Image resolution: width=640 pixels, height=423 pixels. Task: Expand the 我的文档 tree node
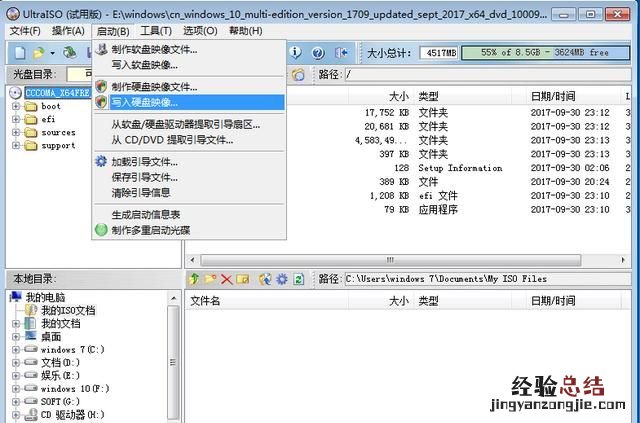click(16, 324)
